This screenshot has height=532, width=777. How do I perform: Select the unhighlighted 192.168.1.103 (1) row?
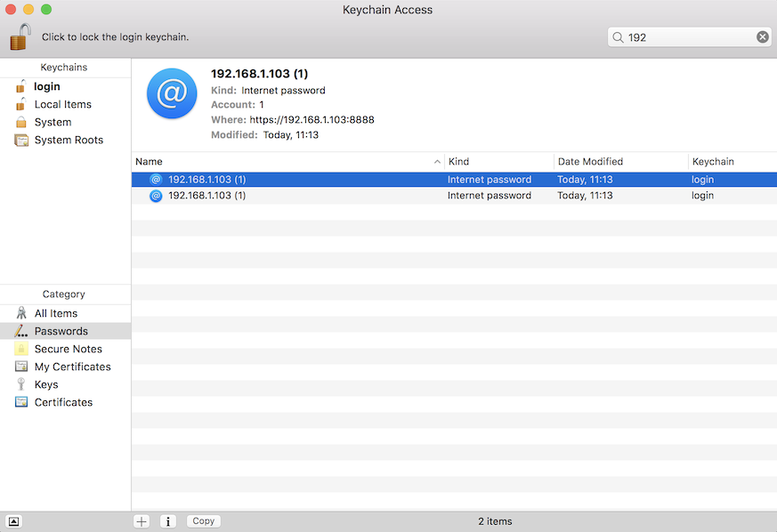(x=455, y=196)
